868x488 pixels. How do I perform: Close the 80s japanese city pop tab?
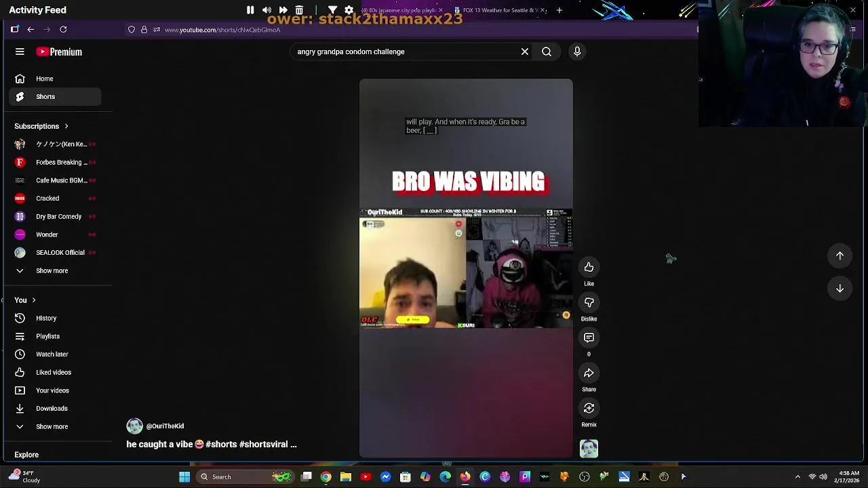[x=441, y=10]
